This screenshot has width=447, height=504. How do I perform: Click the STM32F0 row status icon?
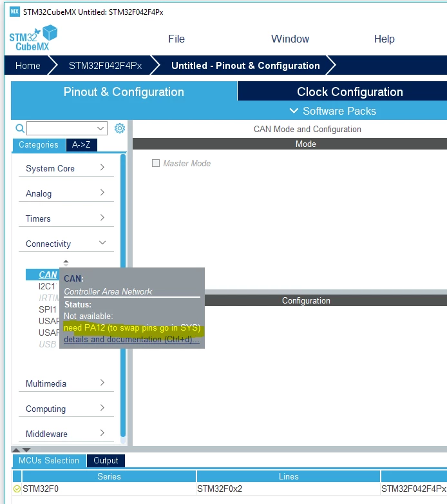coord(17,489)
